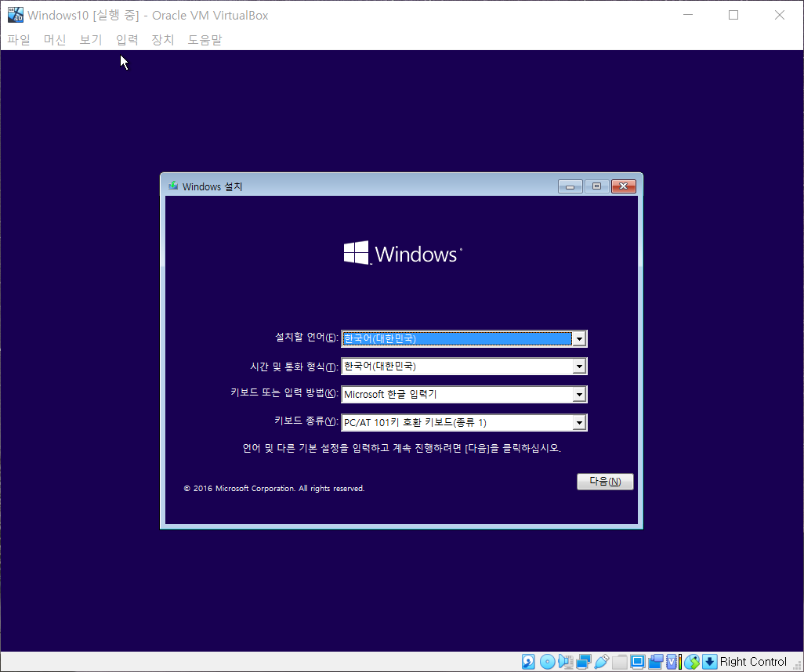Close the VirtualBox window

click(x=780, y=15)
